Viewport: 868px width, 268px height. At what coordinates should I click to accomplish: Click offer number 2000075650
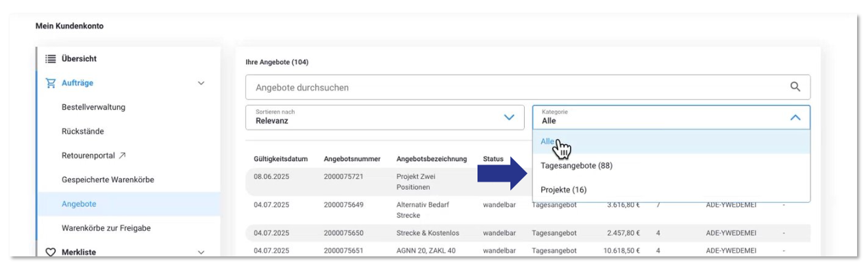pyautogui.click(x=343, y=232)
